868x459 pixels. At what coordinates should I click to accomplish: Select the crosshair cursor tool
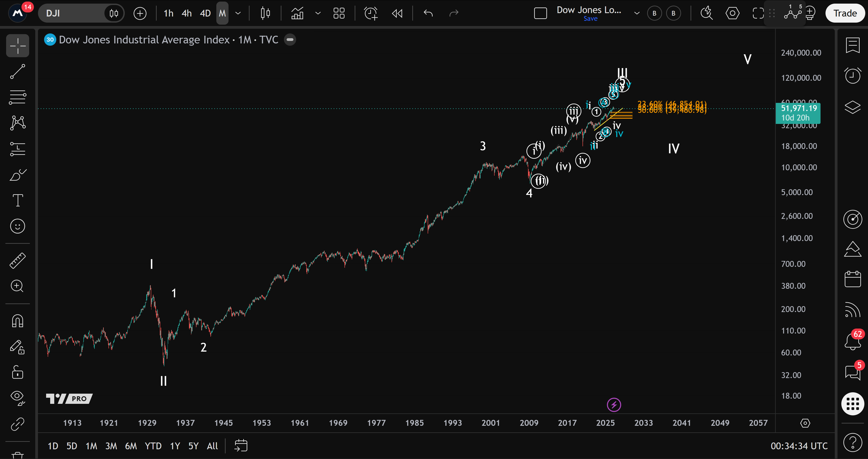[18, 45]
